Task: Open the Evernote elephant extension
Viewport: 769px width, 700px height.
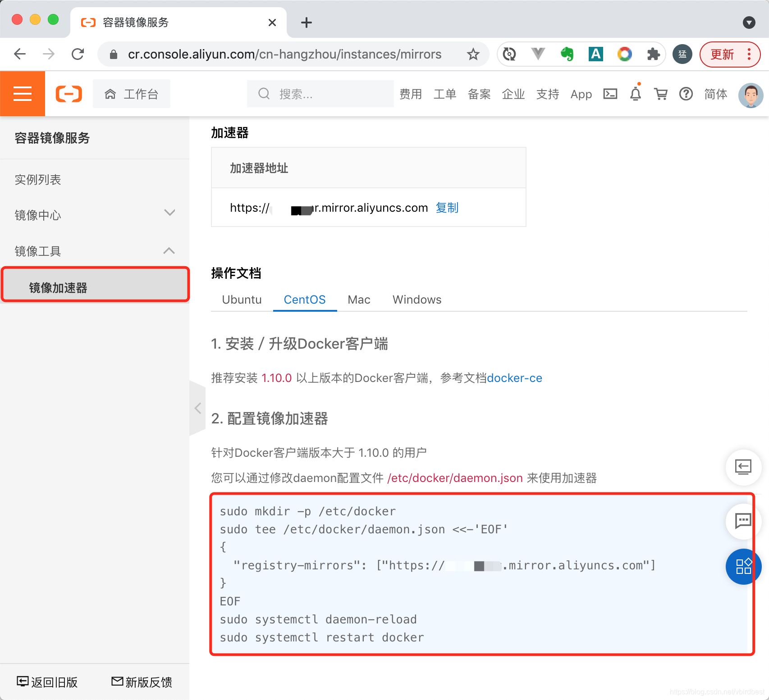Action: (567, 54)
